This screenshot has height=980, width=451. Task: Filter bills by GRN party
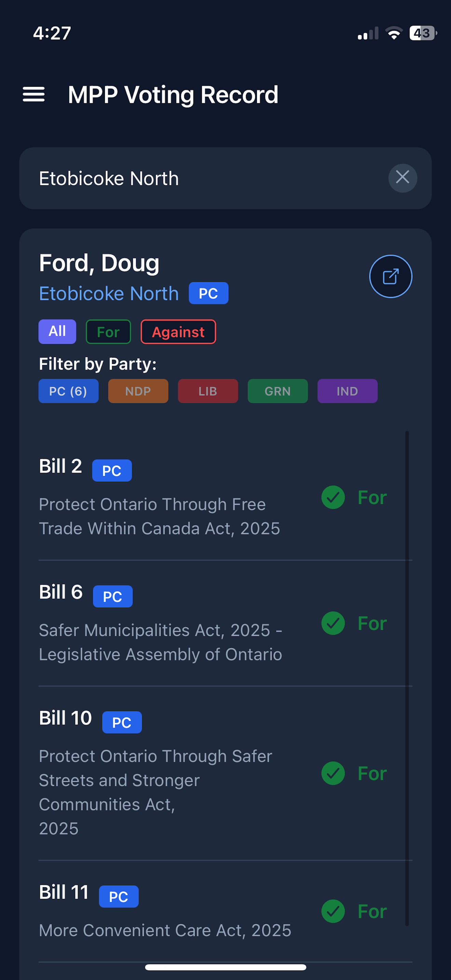click(277, 391)
